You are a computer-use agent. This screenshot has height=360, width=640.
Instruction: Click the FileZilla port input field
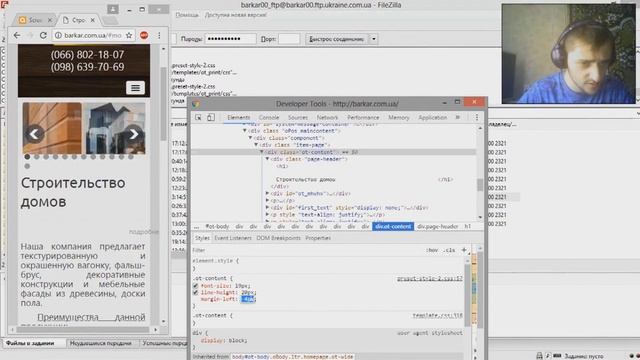[x=289, y=39]
